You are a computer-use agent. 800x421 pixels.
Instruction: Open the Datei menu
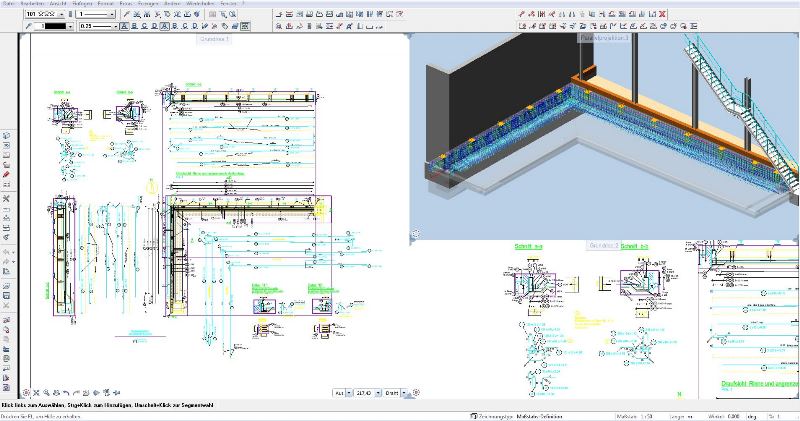tap(9, 3)
